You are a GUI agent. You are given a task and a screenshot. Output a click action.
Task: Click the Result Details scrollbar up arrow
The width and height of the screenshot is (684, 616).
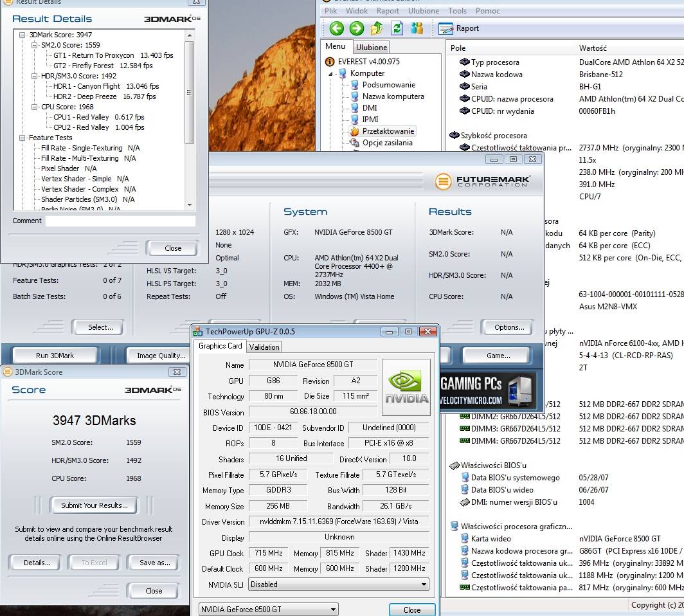point(190,35)
